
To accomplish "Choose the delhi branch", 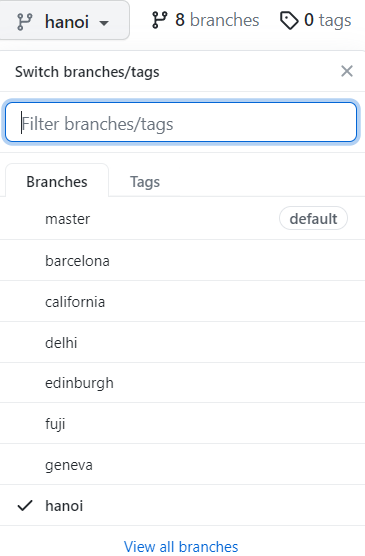I will pyautogui.click(x=182, y=342).
